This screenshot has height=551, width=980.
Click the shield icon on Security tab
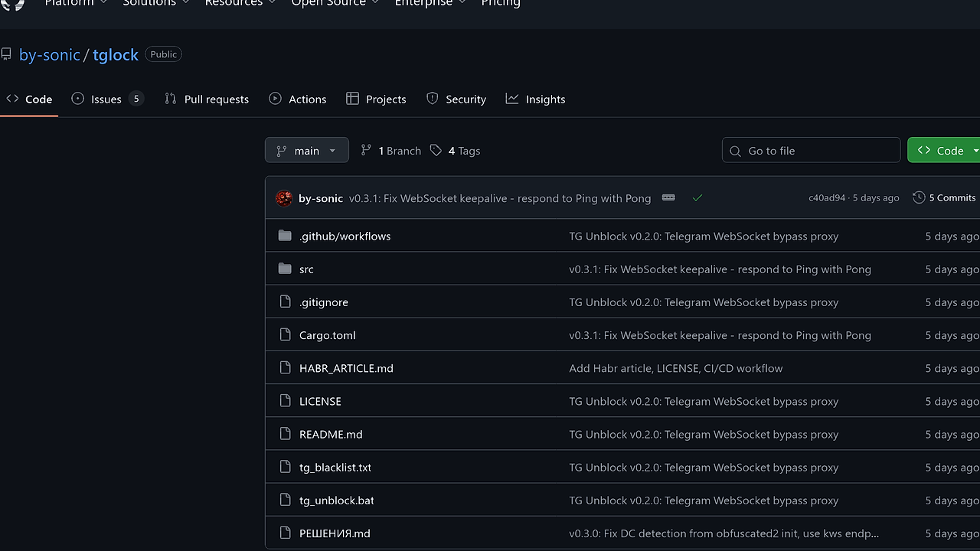coord(432,99)
